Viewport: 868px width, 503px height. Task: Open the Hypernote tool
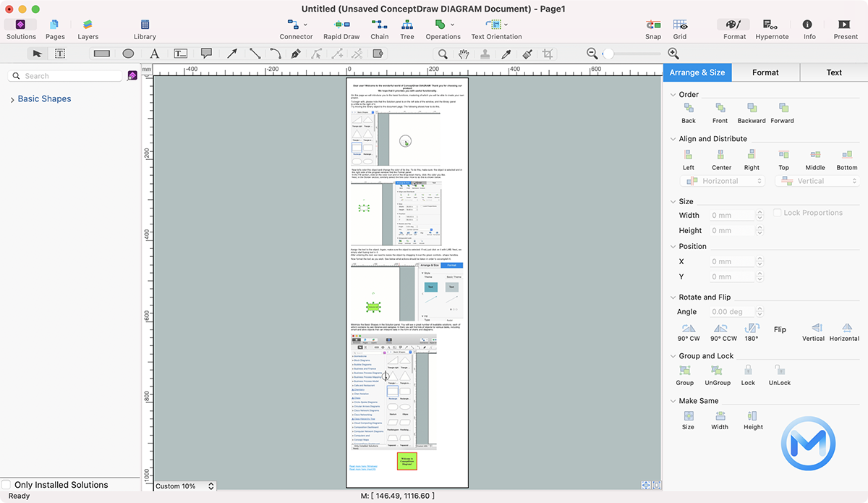(772, 29)
